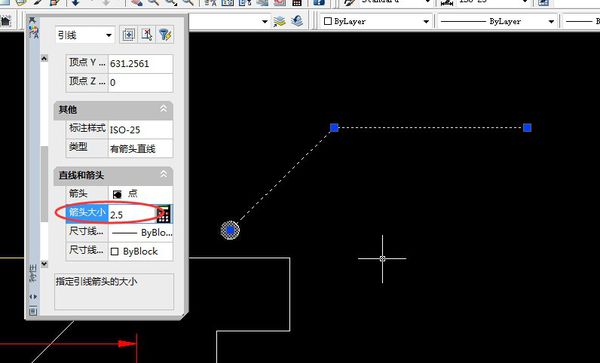Click the Toggle PICKADD value icon
Screen dimensions: 600x363
pyautogui.click(x=128, y=35)
